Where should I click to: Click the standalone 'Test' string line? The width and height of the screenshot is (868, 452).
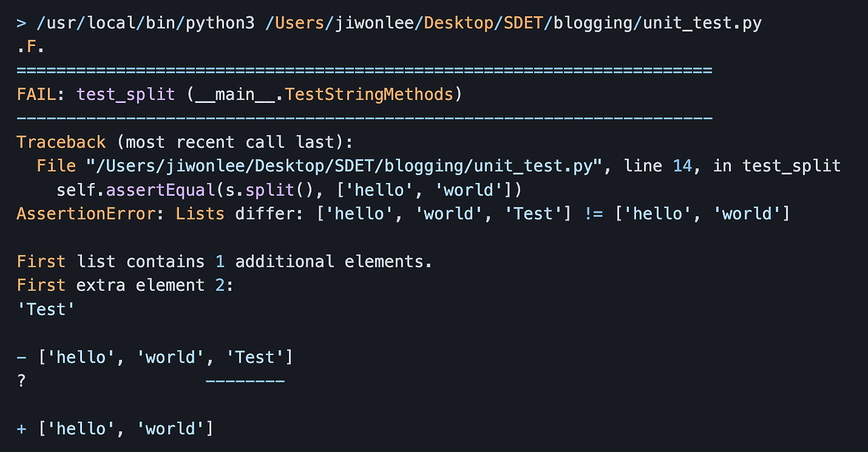click(46, 309)
